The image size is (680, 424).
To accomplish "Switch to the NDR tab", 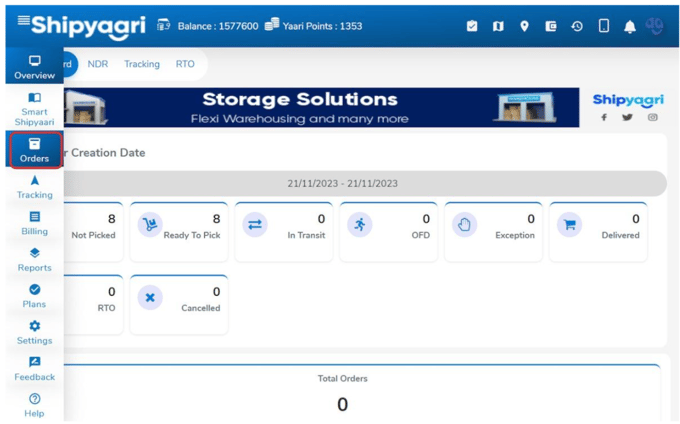I will point(98,64).
